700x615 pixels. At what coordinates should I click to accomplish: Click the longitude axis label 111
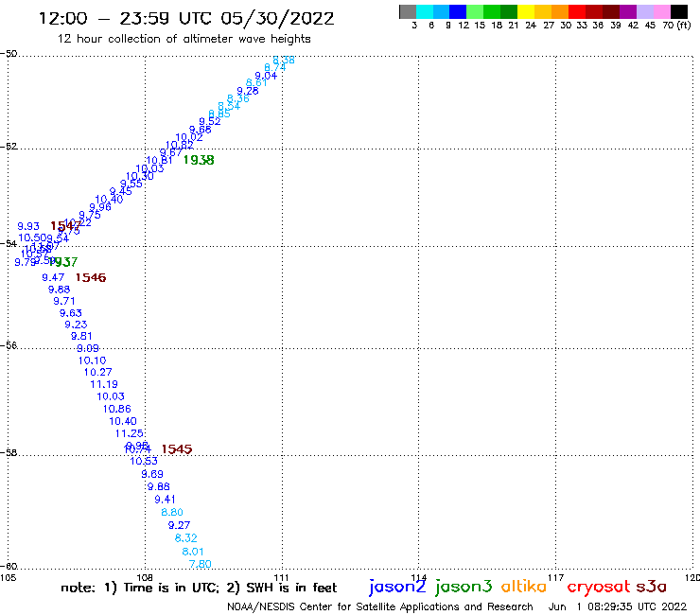coord(281,577)
